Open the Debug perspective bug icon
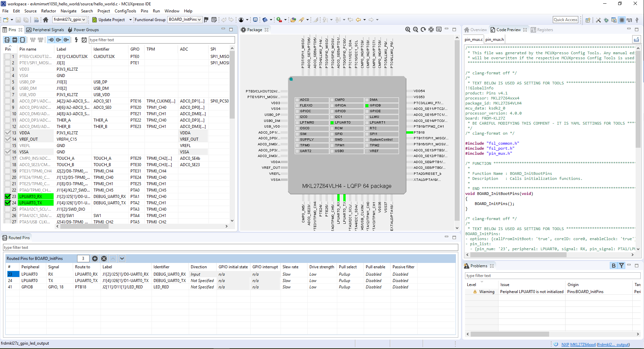644x349 pixels. pyautogui.click(x=606, y=20)
